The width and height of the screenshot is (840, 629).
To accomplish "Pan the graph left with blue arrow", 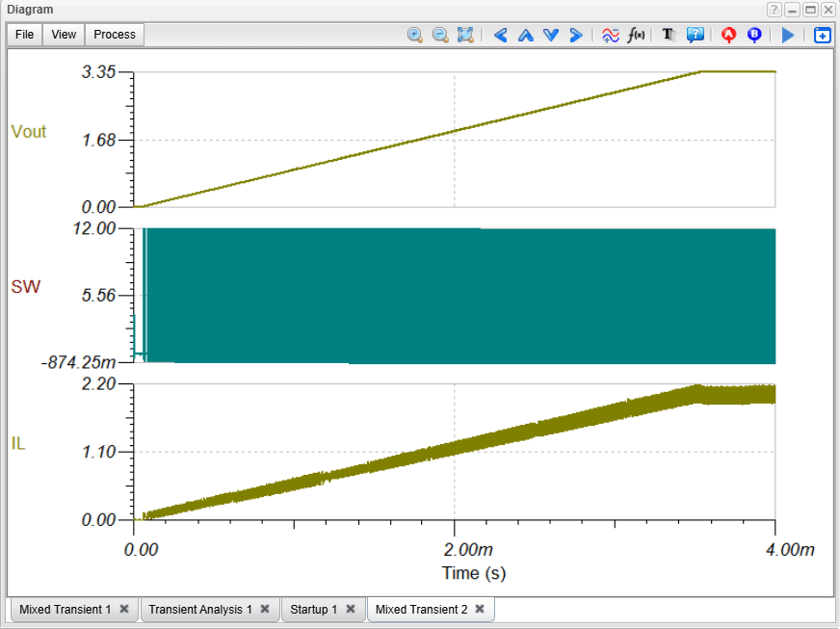I will pyautogui.click(x=500, y=35).
